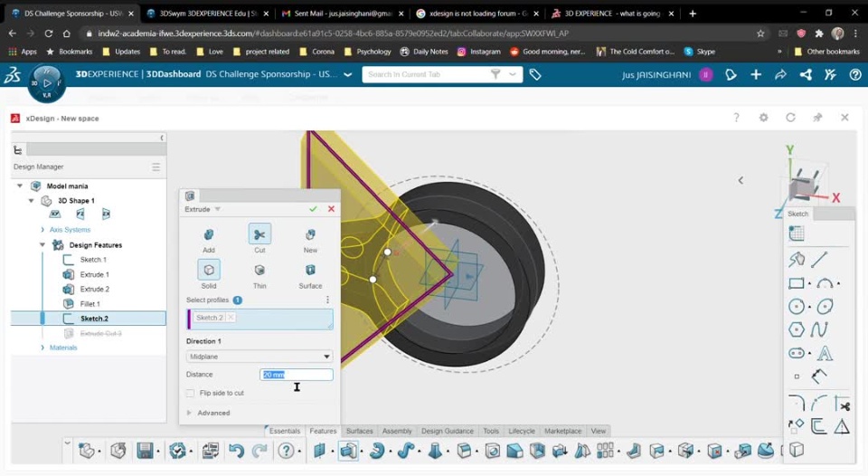
Task: Open the Marketplace tab
Action: (x=562, y=431)
